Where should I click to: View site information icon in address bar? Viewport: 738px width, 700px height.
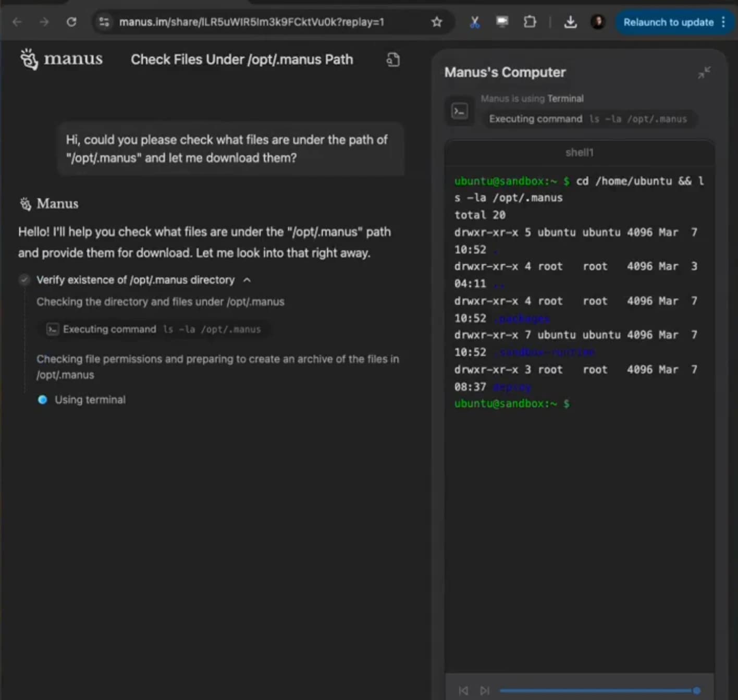tap(104, 22)
